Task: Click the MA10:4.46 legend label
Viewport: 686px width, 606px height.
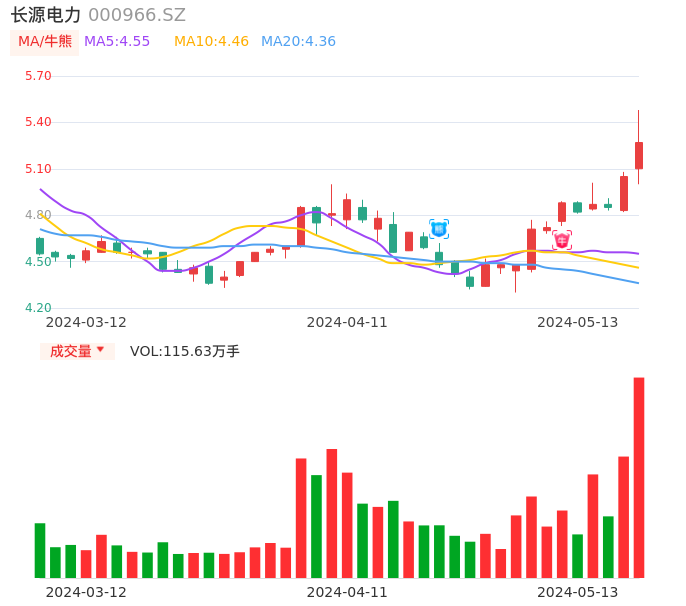Action: coord(211,42)
